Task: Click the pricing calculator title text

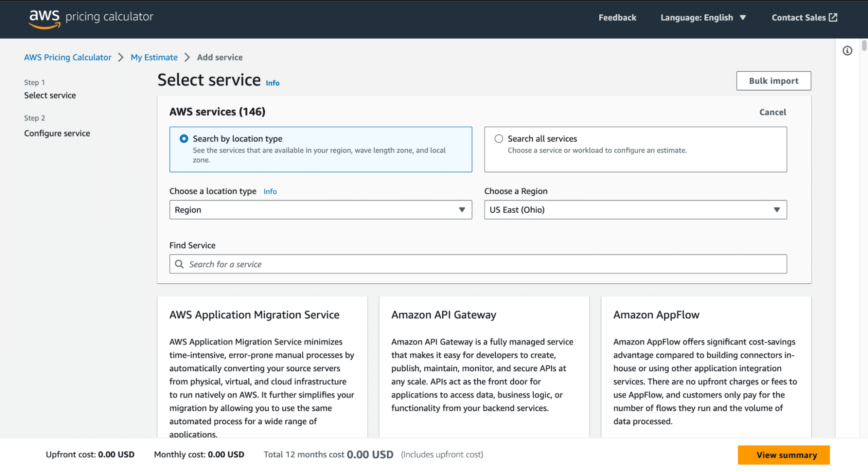Action: click(109, 16)
